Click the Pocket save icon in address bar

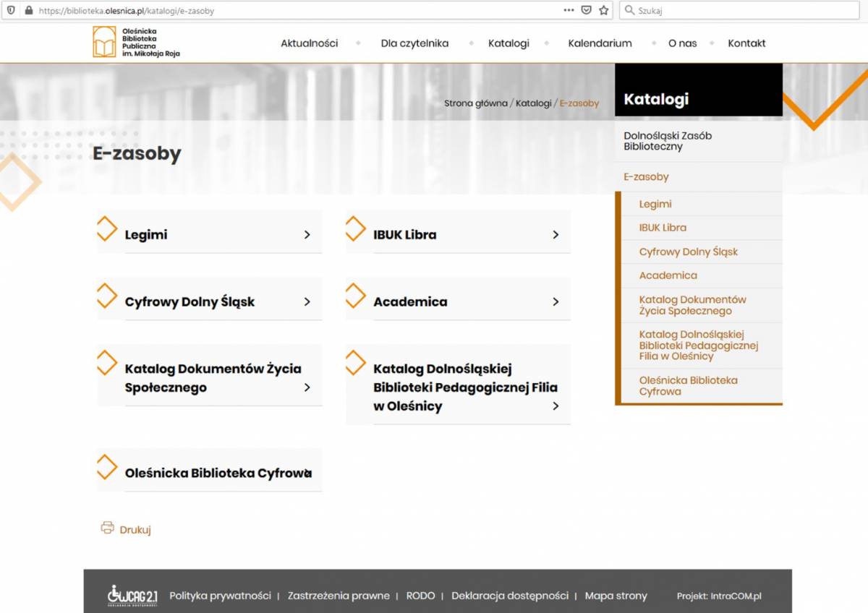(x=587, y=11)
